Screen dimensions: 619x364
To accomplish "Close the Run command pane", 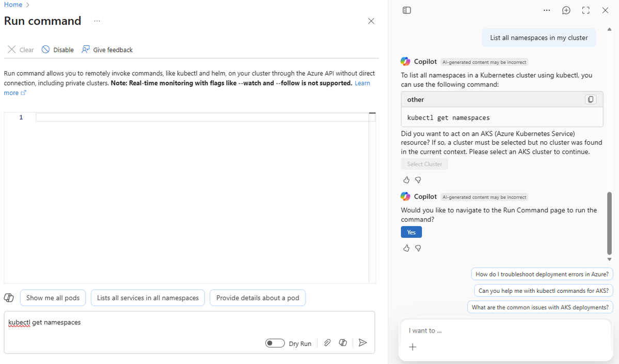I will [371, 21].
